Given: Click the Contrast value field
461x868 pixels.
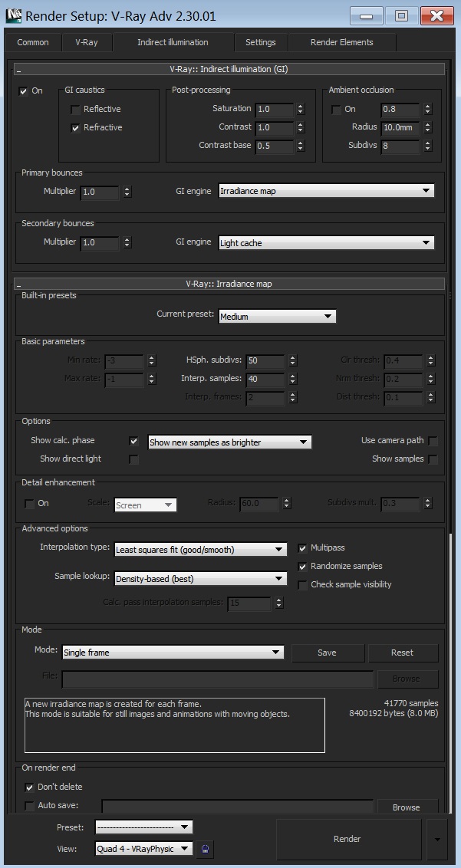Looking at the screenshot, I should 275,128.
